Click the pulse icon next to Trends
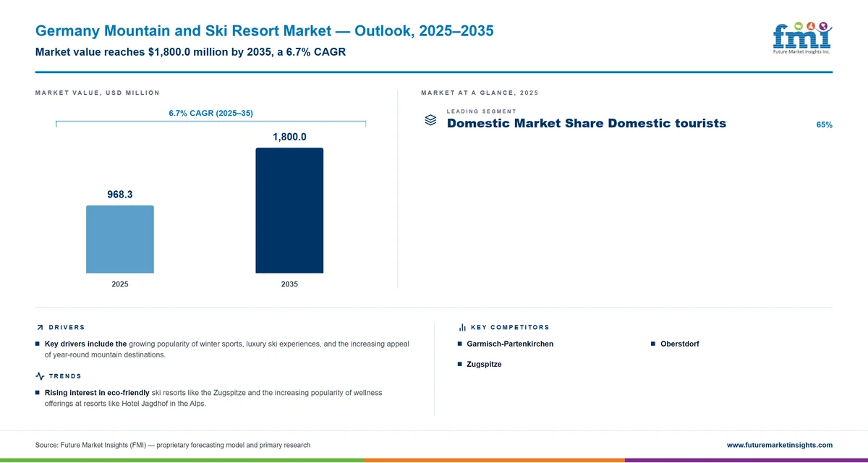This screenshot has width=868, height=463. point(40,376)
